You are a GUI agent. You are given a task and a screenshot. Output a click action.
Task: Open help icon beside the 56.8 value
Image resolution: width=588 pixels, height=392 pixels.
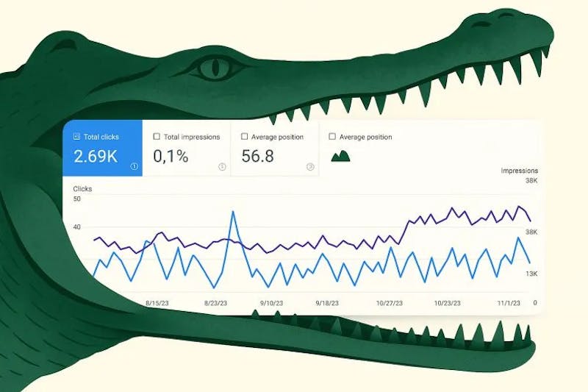tap(310, 166)
